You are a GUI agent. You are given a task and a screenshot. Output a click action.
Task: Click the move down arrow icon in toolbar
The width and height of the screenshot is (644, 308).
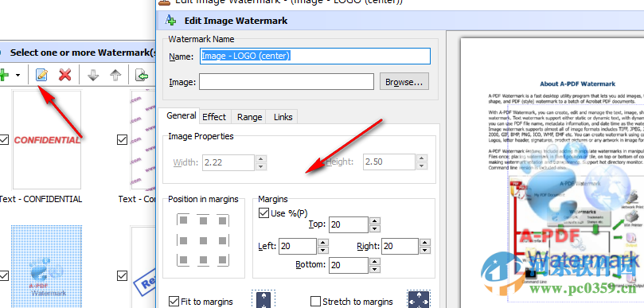tap(93, 75)
